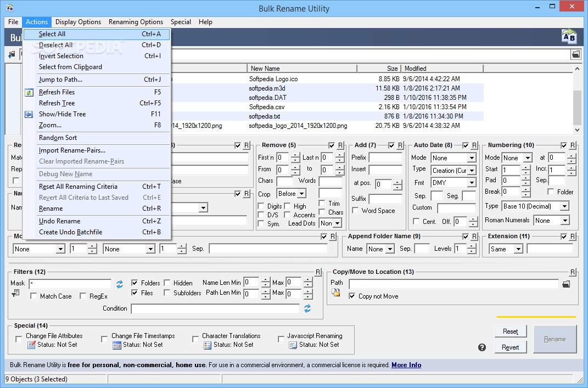Increase the Numbering Start value spinner
588x388 pixels.
click(x=526, y=167)
